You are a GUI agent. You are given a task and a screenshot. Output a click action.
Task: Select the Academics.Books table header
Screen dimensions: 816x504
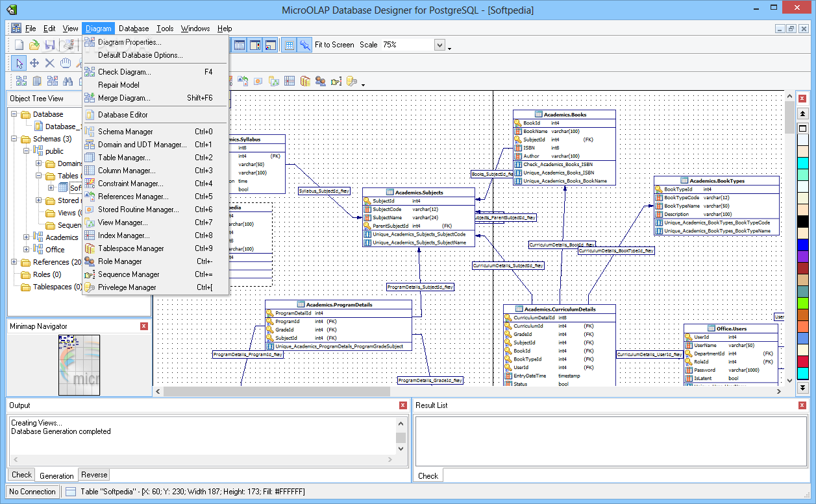pyautogui.click(x=564, y=115)
